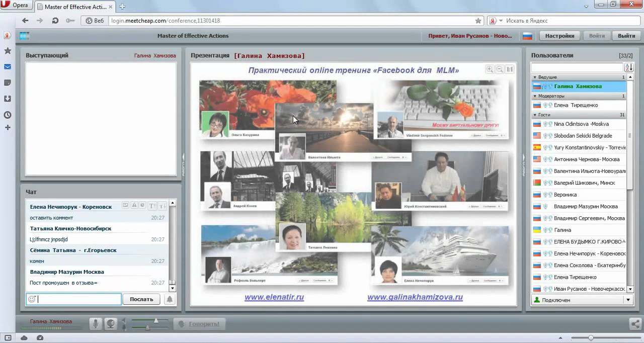Open notes panel in Opera sidebar

pos(8,82)
